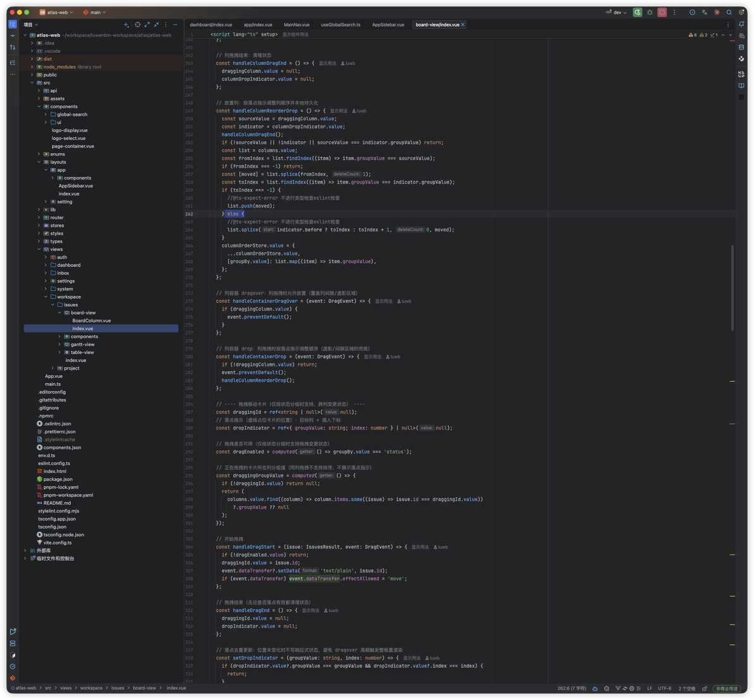Viewport: 754px width, 700px height.
Task: Open Search Everywhere magnifier icon
Action: tap(729, 13)
